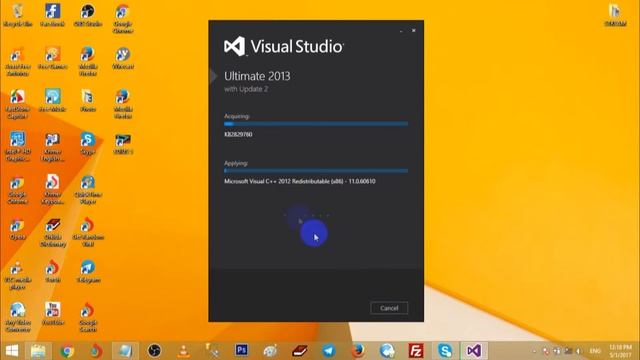Launch QuickTime Player from the desktop
Screen dimensions: 640x360
pyautogui.click(x=88, y=190)
